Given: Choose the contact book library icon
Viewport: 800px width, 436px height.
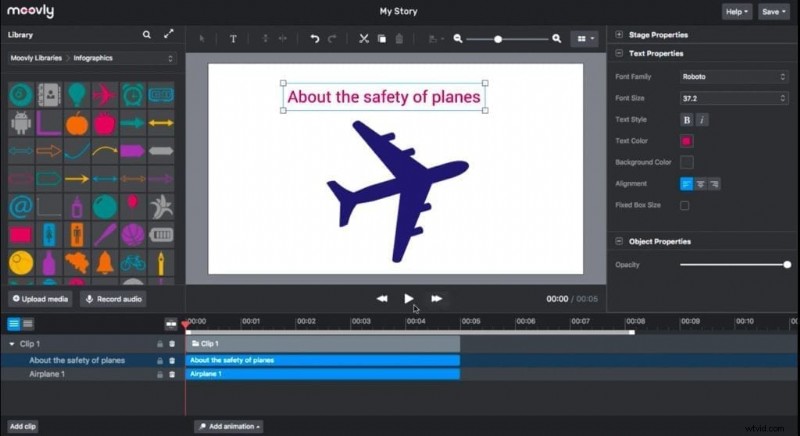Looking at the screenshot, I should pyautogui.click(x=49, y=95).
